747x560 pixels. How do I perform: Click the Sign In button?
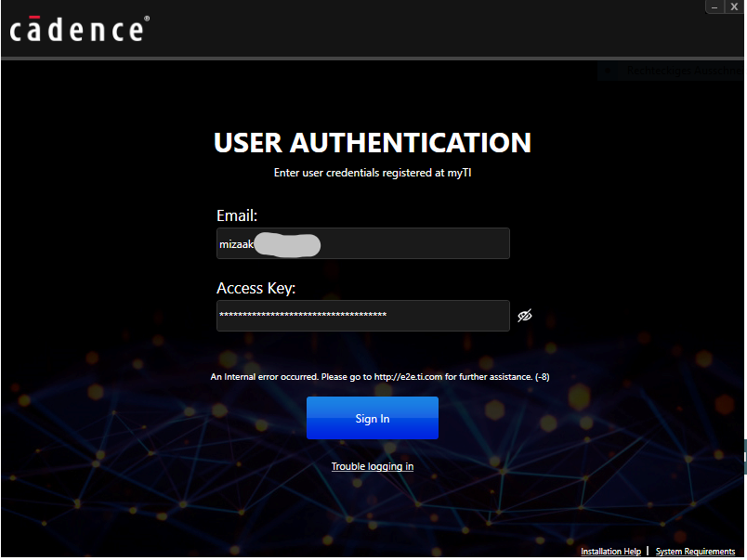[372, 418]
